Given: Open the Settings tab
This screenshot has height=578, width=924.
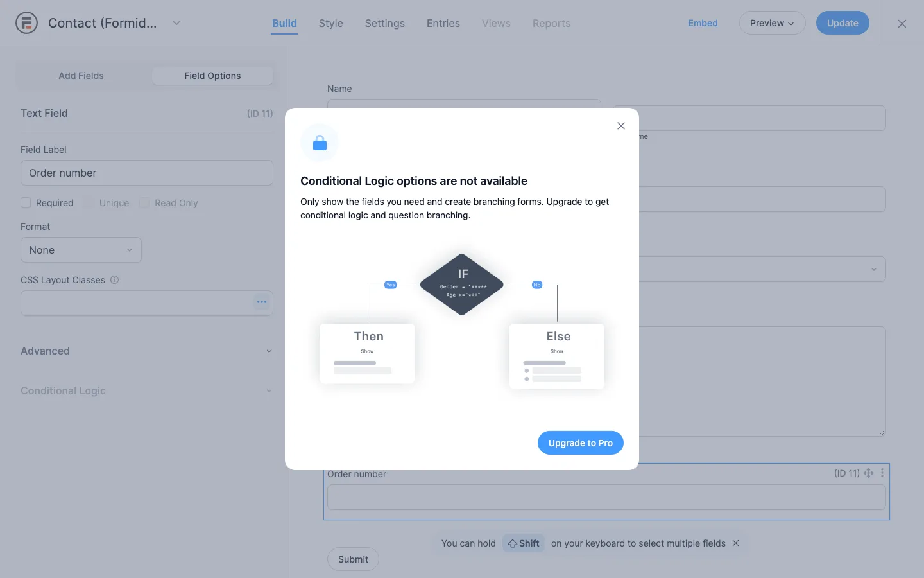Looking at the screenshot, I should pos(385,23).
